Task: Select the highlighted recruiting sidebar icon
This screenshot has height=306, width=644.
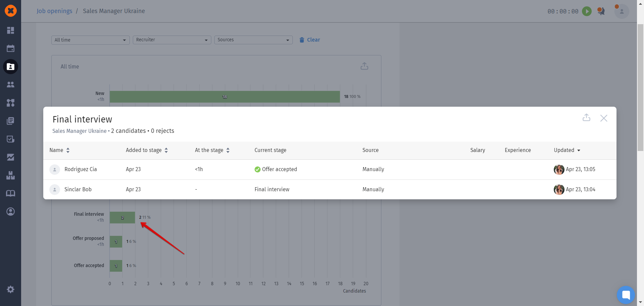Action: pos(11,66)
